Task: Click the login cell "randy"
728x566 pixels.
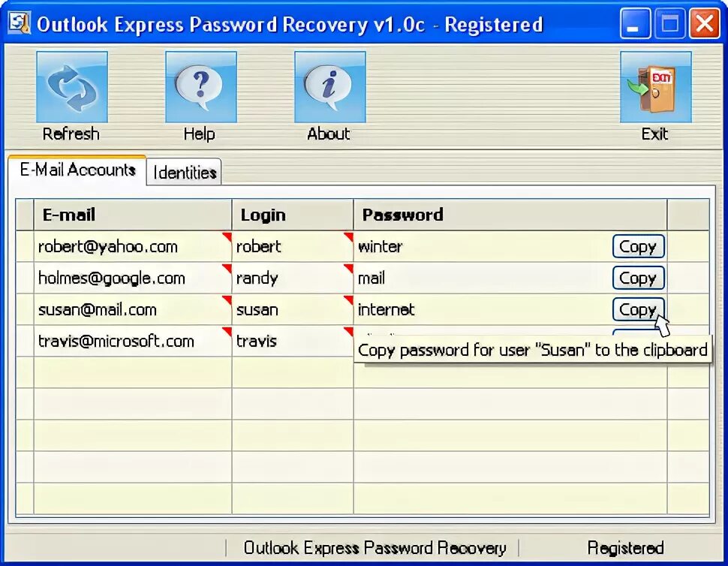Action: pyautogui.click(x=293, y=278)
